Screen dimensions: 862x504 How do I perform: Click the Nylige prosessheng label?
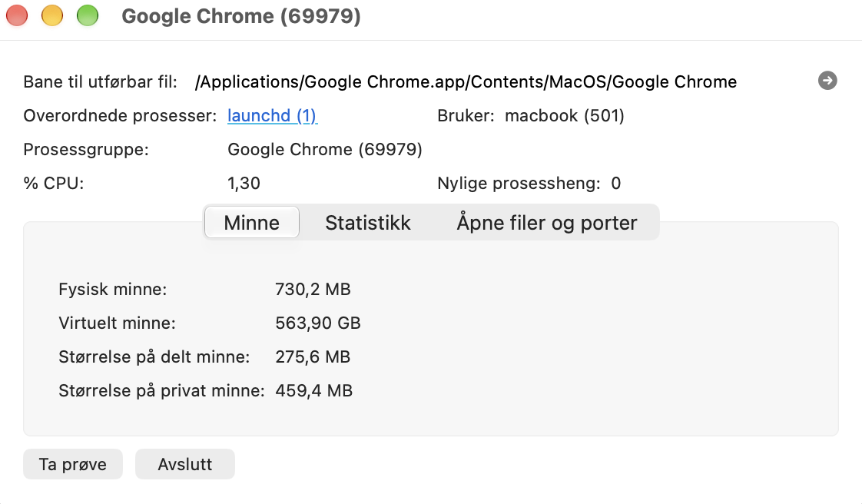pyautogui.click(x=519, y=183)
